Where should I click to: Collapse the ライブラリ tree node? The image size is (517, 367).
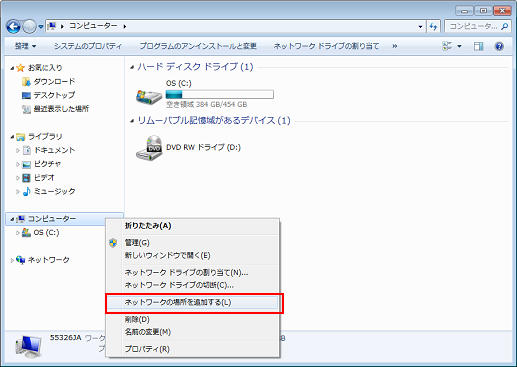coord(12,137)
